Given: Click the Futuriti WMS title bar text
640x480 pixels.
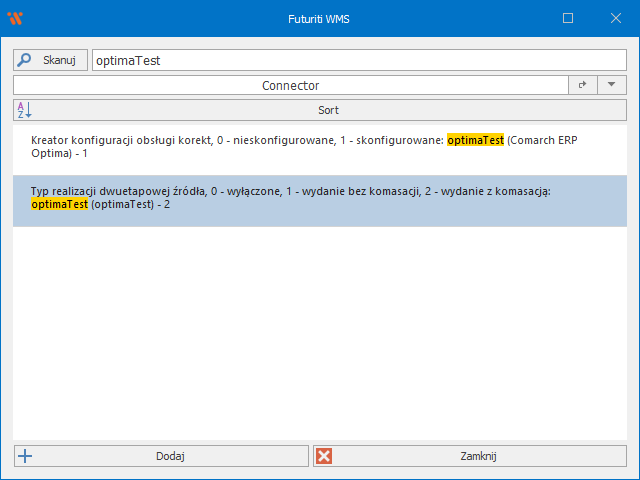Looking at the screenshot, I should pos(320,18).
